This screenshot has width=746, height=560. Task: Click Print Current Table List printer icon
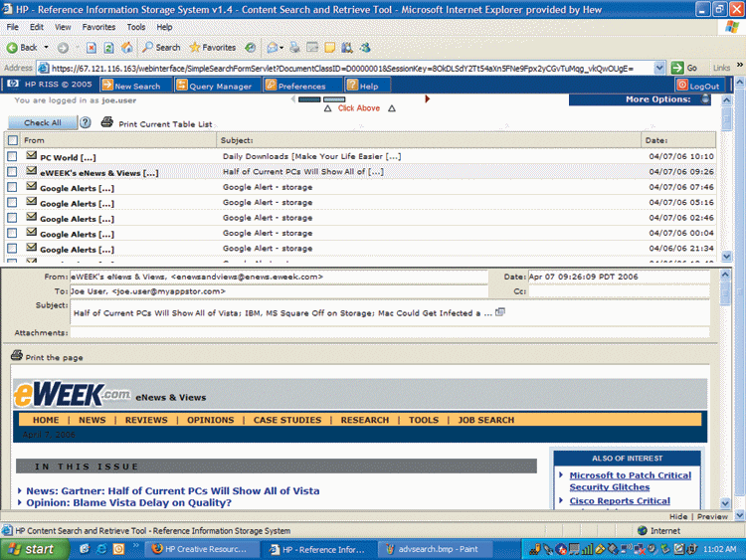(107, 122)
